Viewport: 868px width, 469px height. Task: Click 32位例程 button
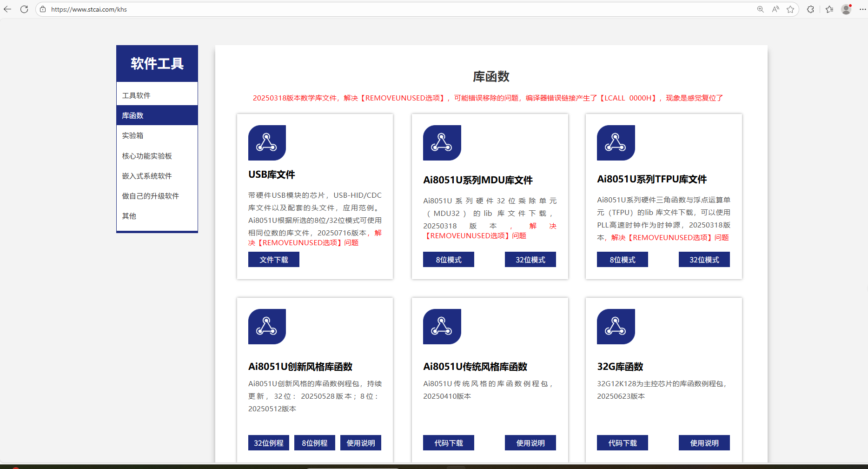pos(269,443)
